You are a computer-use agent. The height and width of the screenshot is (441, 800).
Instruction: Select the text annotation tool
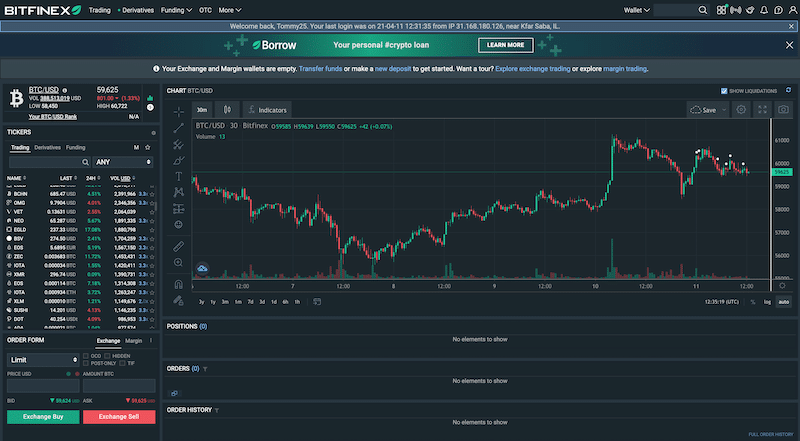click(x=178, y=177)
